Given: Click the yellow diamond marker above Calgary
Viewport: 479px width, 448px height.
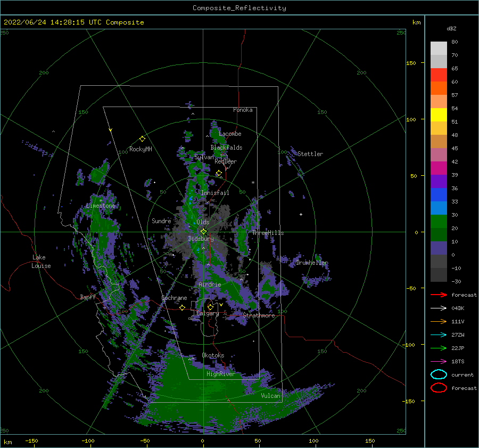Looking at the screenshot, I should tap(210, 307).
